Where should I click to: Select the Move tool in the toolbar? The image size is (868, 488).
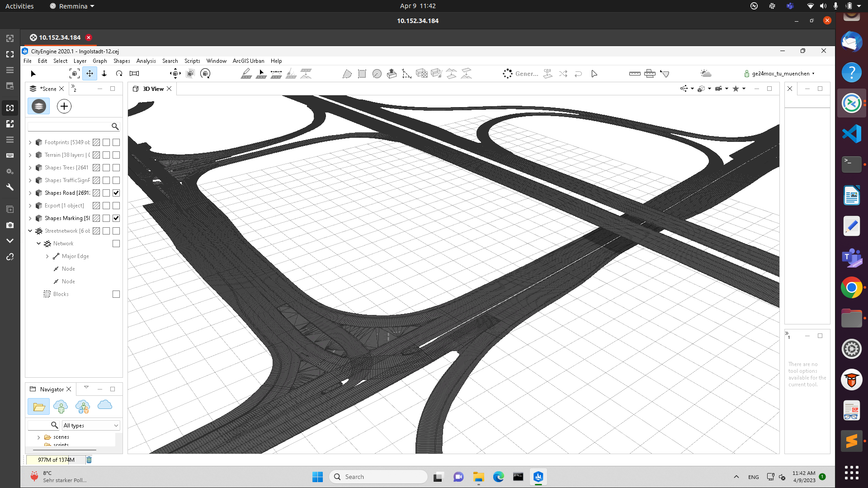[x=90, y=74]
